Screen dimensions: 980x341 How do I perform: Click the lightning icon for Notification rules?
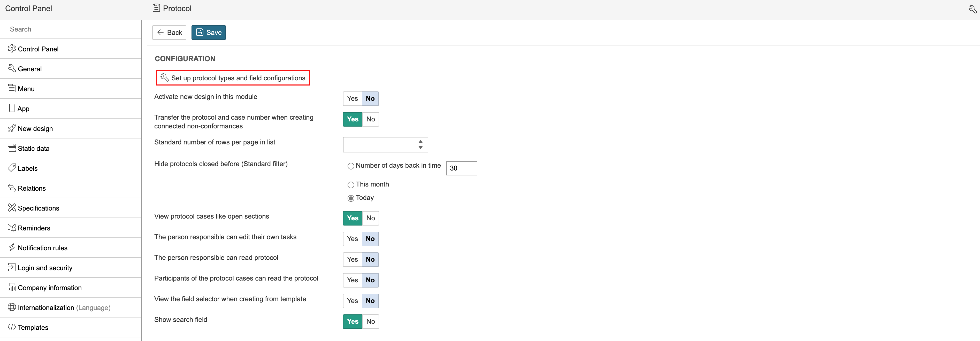pyautogui.click(x=12, y=247)
